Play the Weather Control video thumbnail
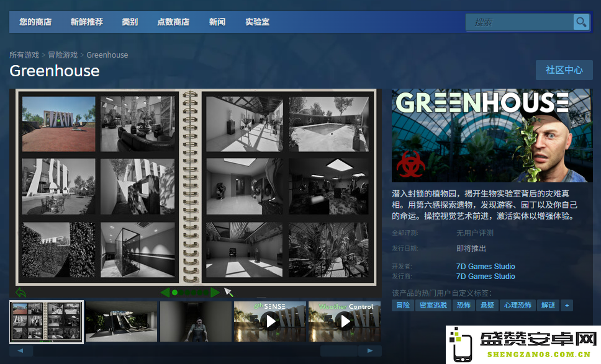 click(345, 321)
